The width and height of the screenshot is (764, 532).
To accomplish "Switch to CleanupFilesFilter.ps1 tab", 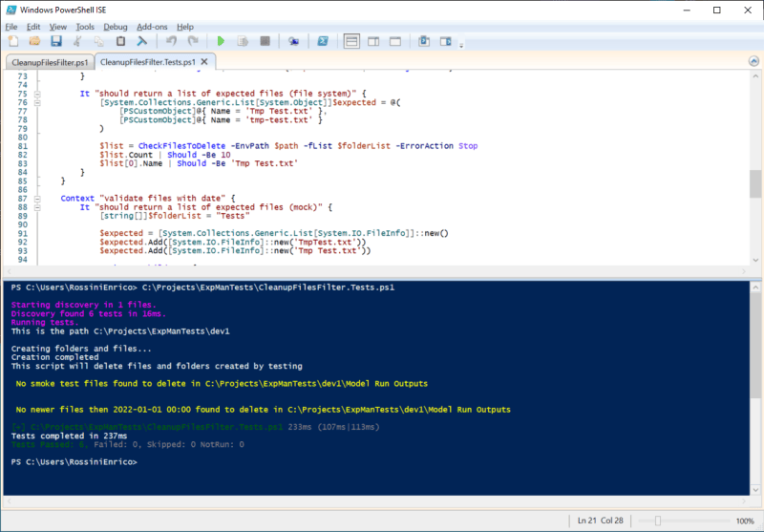I will (x=50, y=62).
